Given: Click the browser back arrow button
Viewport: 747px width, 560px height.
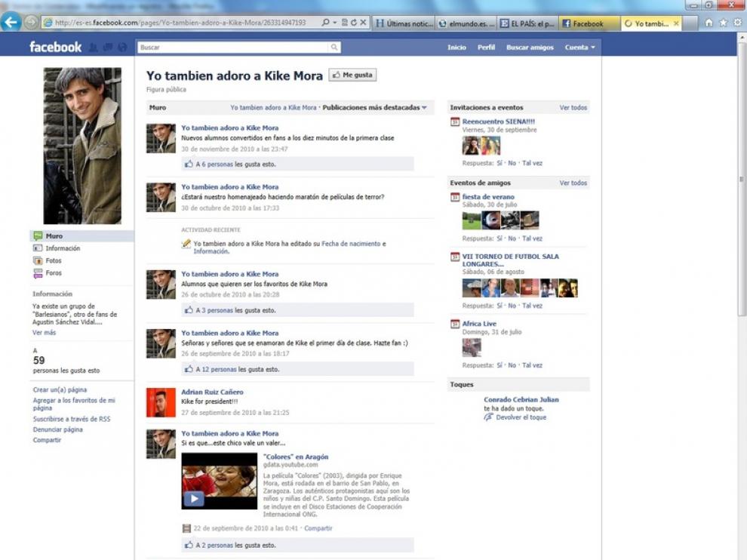Looking at the screenshot, I should 11,23.
